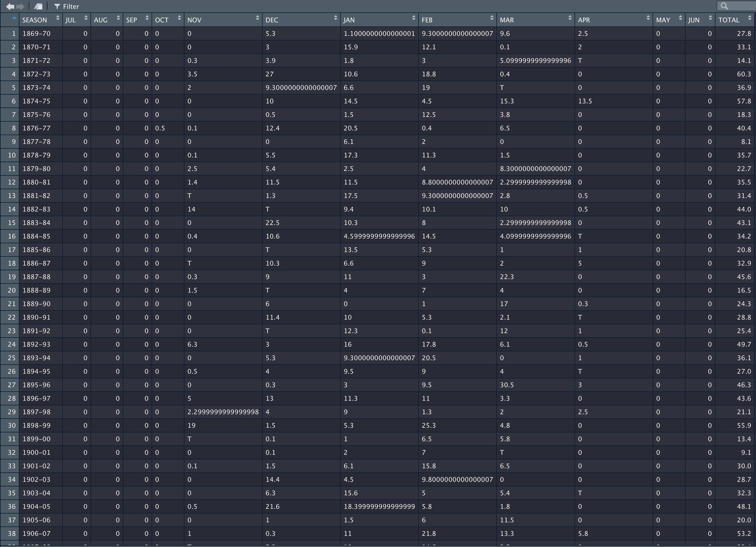Click JAN value 20.5
The image size is (756, 547).
pos(351,128)
